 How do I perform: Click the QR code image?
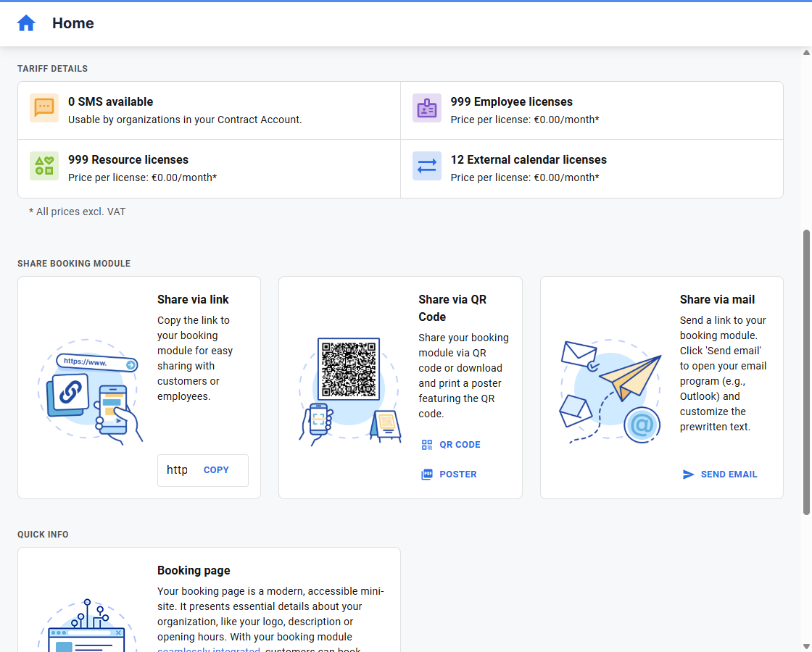click(349, 369)
